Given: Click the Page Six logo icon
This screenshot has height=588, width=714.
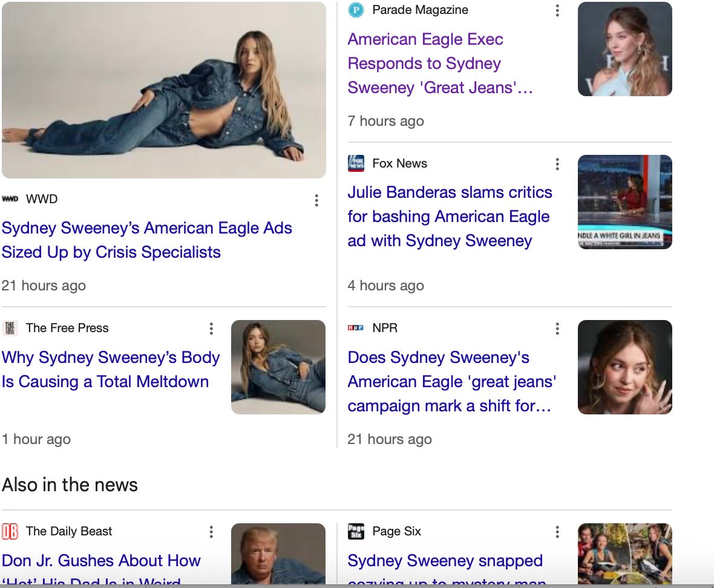Looking at the screenshot, I should click(356, 531).
